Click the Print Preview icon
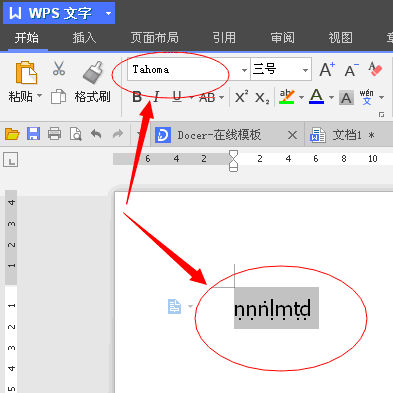393x393 pixels. (76, 134)
